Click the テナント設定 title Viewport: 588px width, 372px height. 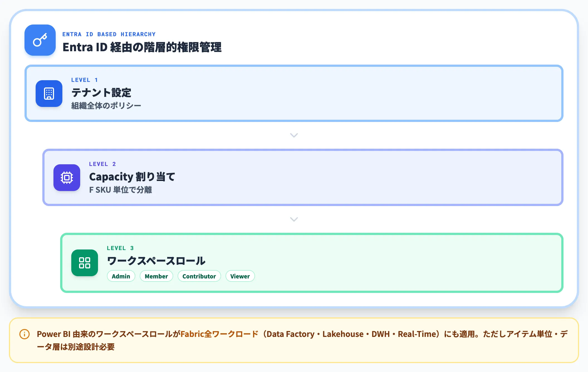[101, 92]
